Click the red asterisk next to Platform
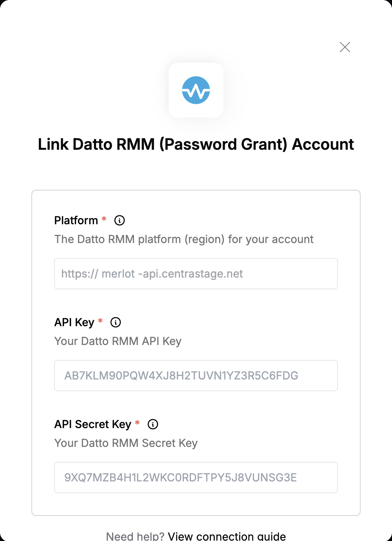Image resolution: width=392 pixels, height=541 pixels. pos(104,219)
